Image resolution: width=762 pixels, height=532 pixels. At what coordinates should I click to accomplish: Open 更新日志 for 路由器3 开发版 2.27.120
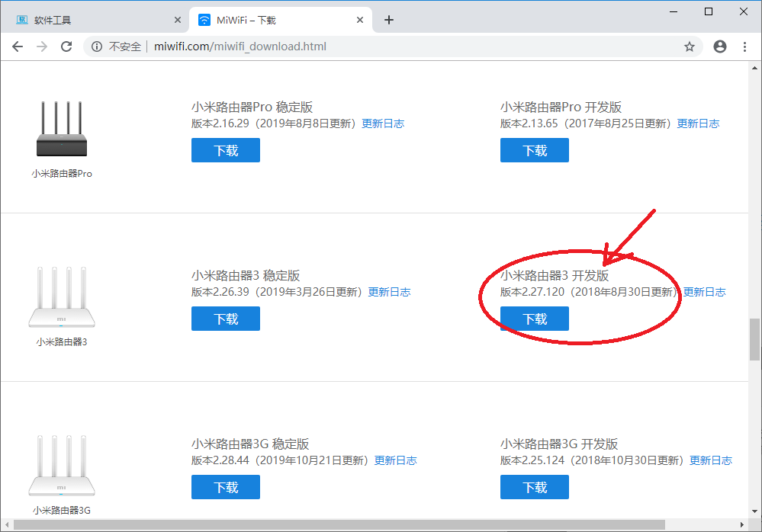pos(705,292)
